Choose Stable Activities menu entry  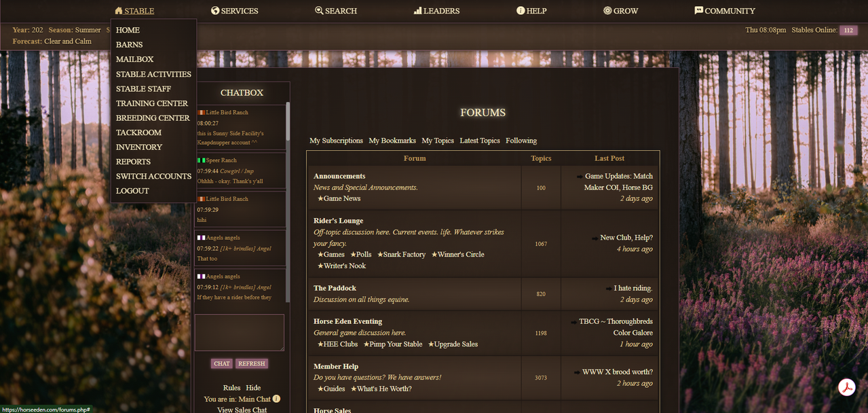click(x=153, y=74)
